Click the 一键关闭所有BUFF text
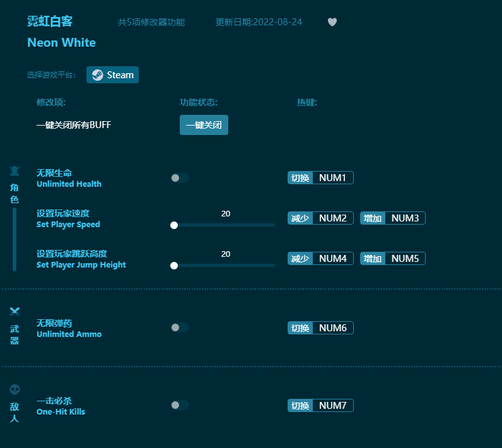The image size is (502, 448). 74,125
